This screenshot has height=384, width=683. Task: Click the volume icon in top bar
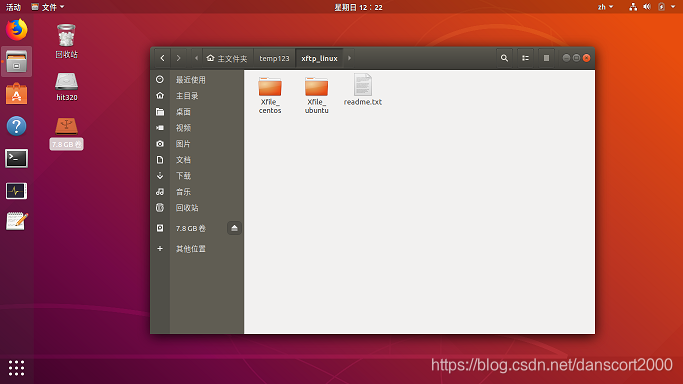pos(647,7)
